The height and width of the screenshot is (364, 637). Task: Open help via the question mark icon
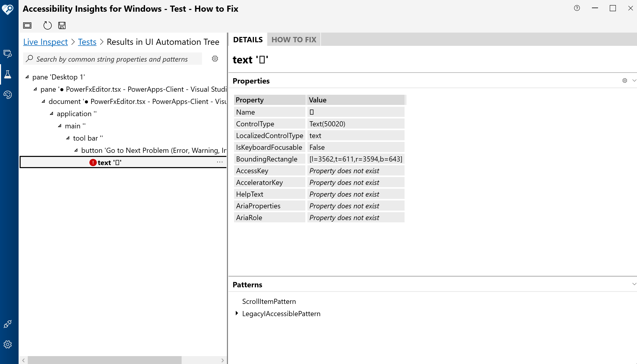tap(576, 8)
